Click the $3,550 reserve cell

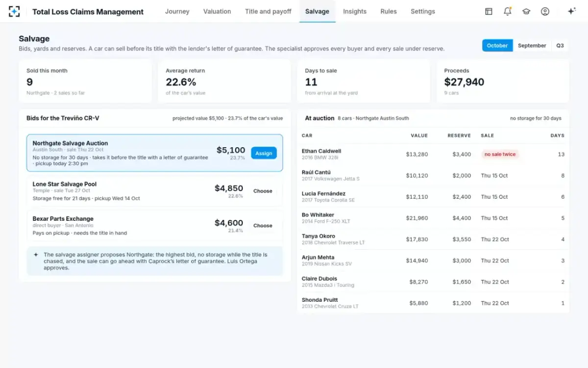[462, 239]
